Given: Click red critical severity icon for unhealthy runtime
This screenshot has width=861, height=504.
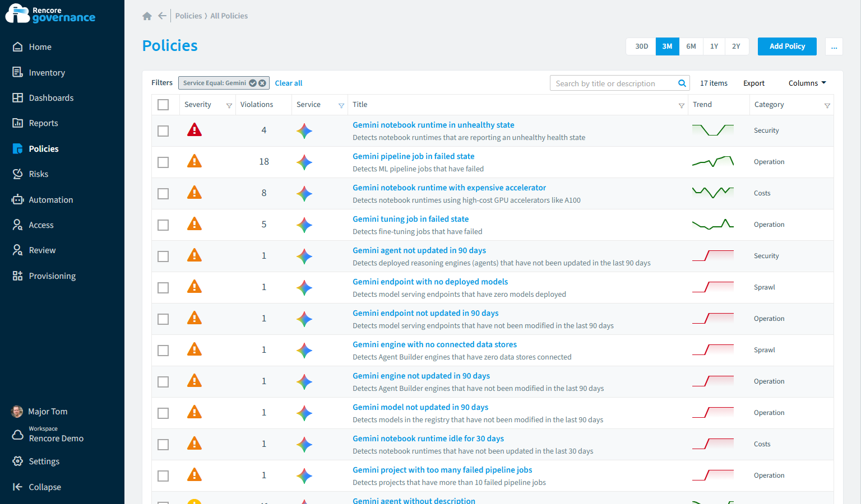Looking at the screenshot, I should (x=195, y=130).
